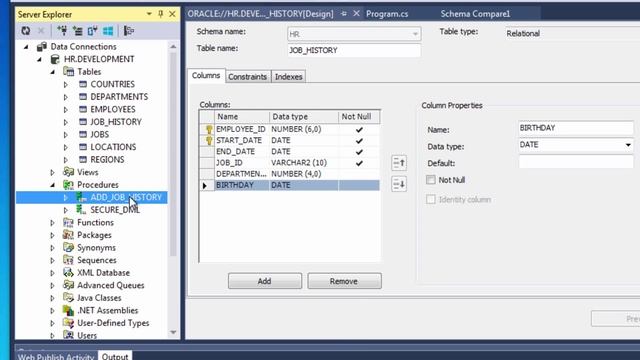Image resolution: width=640 pixels, height=360 pixels.
Task: Expand the Views node
Action: pos(52,172)
